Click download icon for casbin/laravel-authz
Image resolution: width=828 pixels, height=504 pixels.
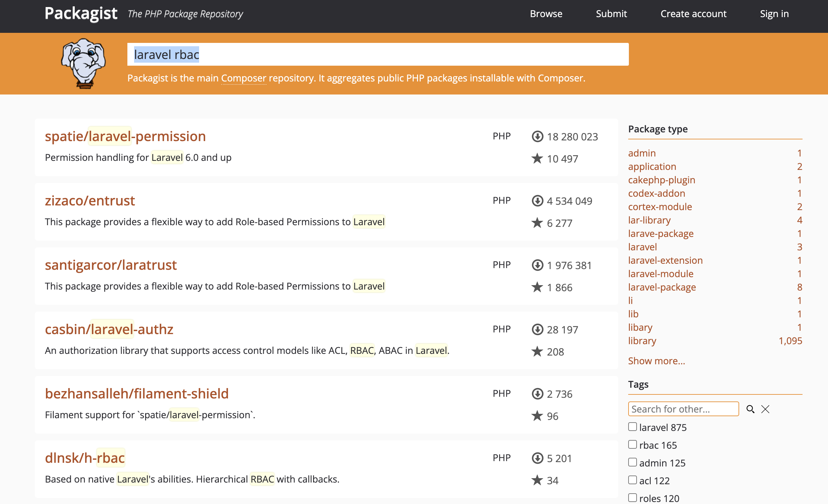click(537, 330)
